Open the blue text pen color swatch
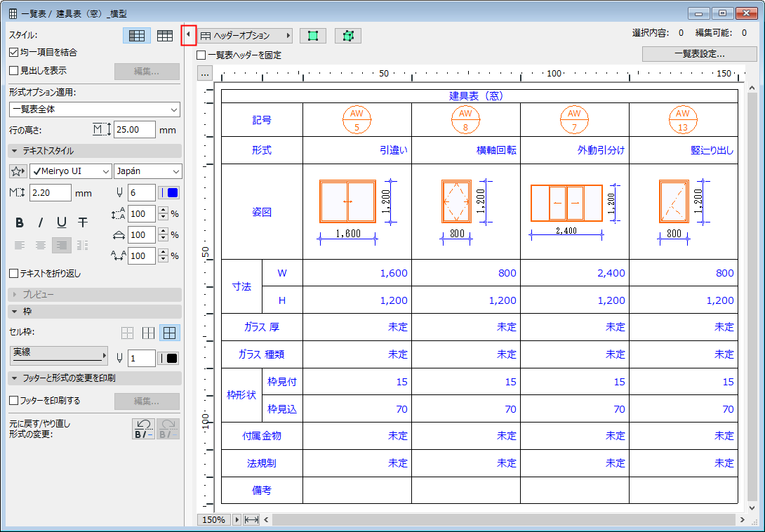The image size is (765, 532). (169, 193)
